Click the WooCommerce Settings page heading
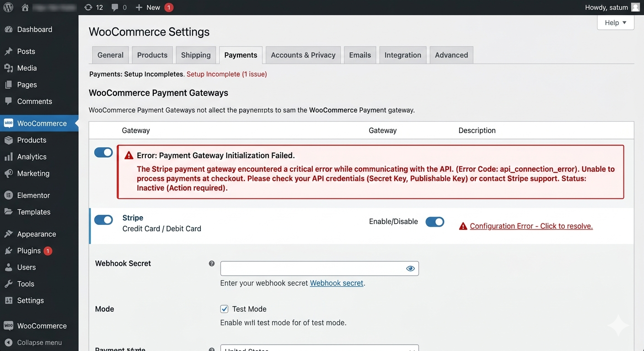This screenshot has width=644, height=351. tap(149, 32)
